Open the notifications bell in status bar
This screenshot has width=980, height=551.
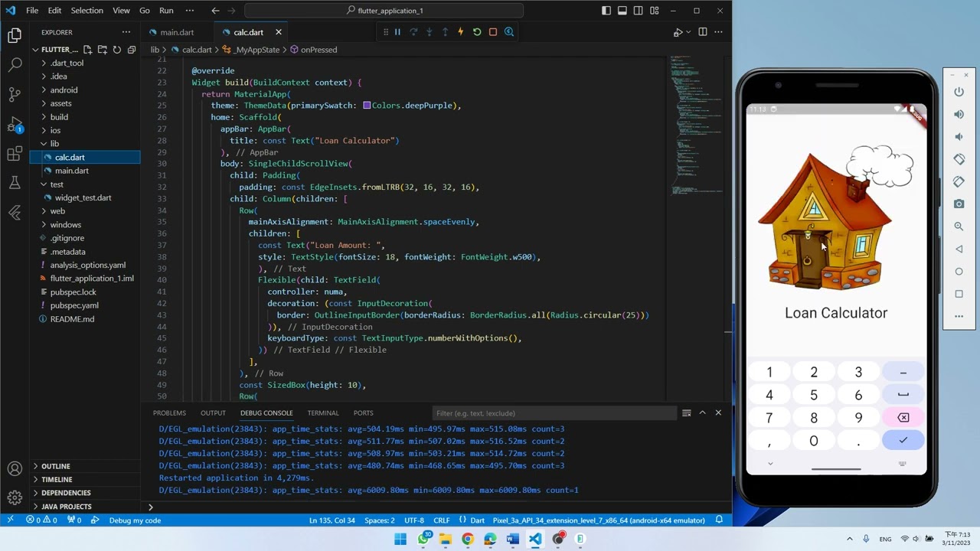tap(719, 520)
